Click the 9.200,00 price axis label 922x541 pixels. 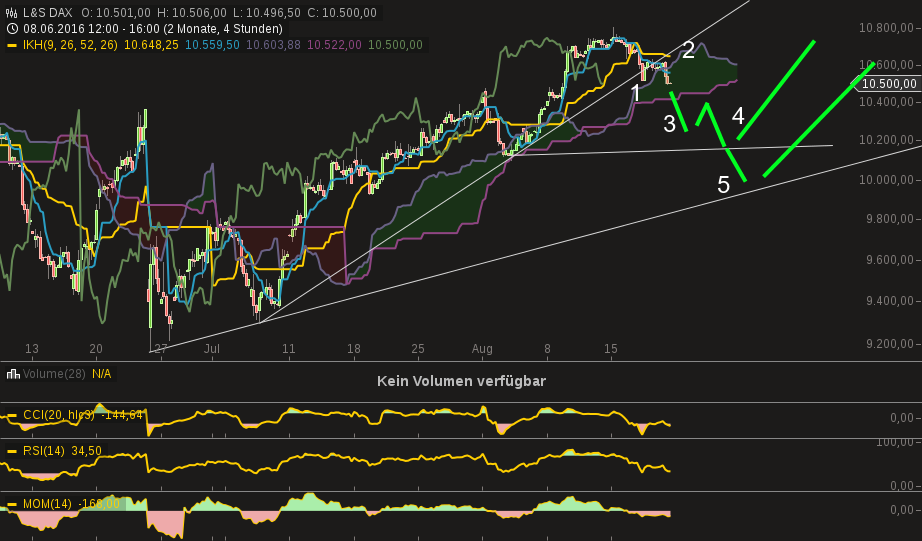pos(890,344)
